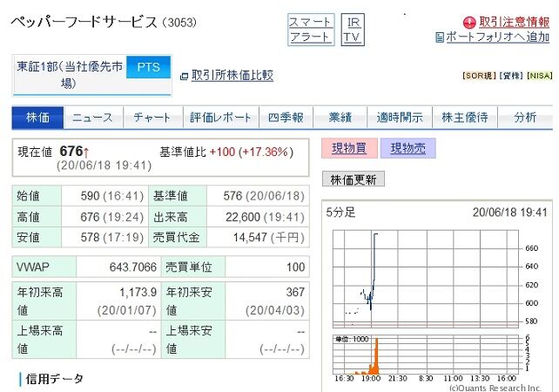Image resolution: width=559 pixels, height=392 pixels.
Task: Click the chart timestamp 20/06/18 19:41
Action: pos(509,213)
